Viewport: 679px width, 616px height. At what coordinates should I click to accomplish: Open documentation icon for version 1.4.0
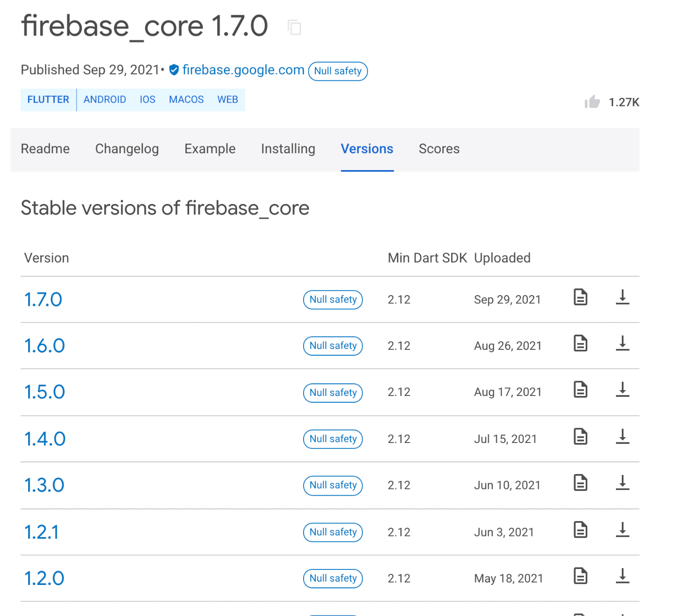tap(581, 436)
